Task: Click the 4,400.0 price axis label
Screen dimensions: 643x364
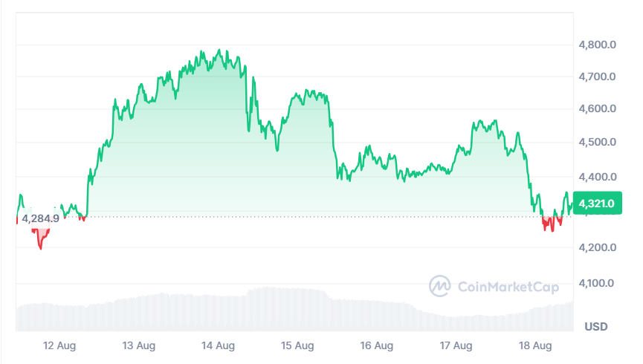Action: pyautogui.click(x=598, y=177)
